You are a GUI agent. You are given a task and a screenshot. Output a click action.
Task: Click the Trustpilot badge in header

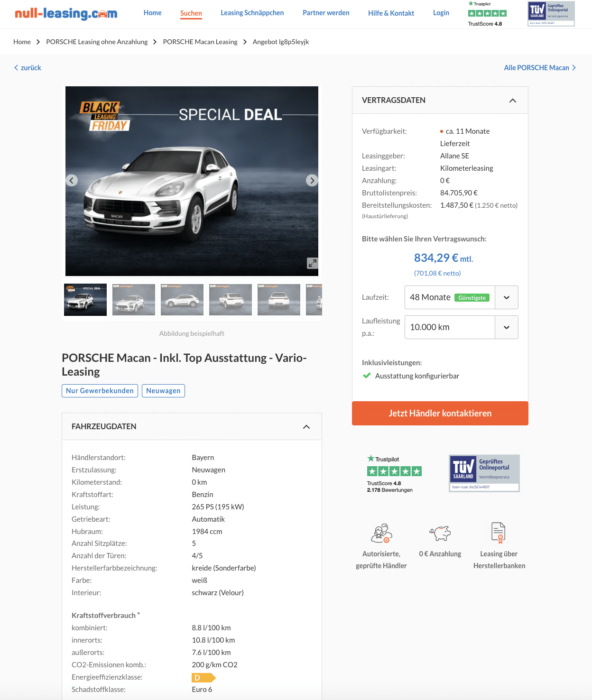(x=487, y=14)
